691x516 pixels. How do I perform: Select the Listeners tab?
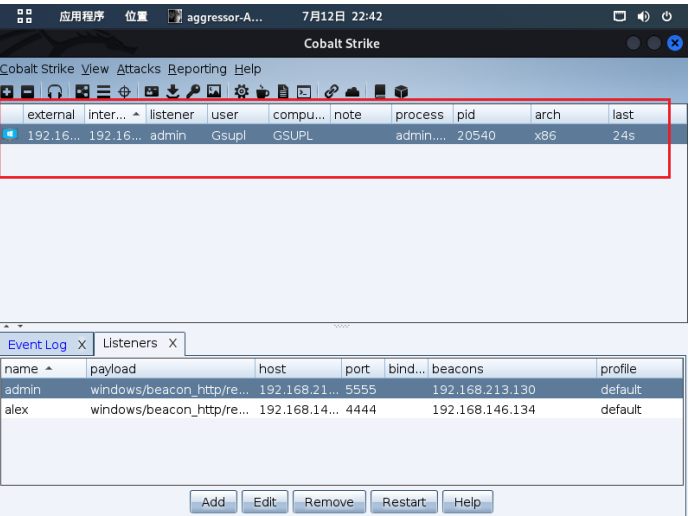130,343
